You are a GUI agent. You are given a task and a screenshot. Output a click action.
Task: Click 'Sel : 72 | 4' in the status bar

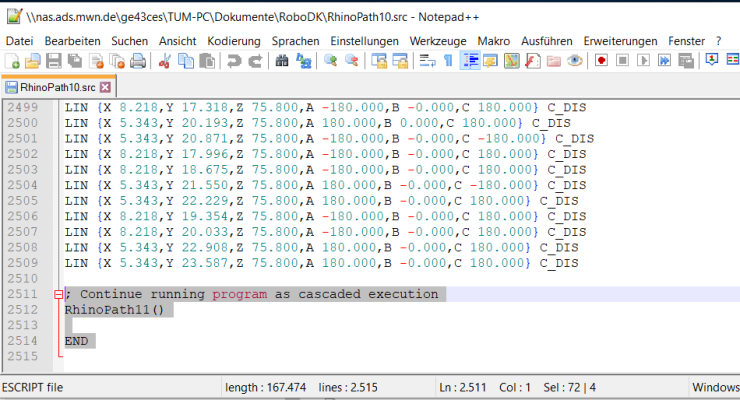[x=570, y=387]
